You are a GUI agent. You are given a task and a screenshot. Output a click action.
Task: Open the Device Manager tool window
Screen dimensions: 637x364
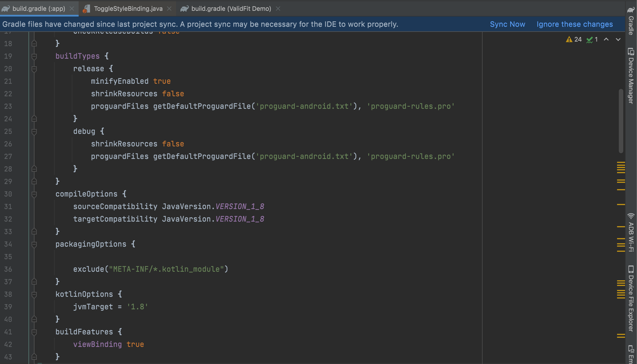(x=631, y=76)
